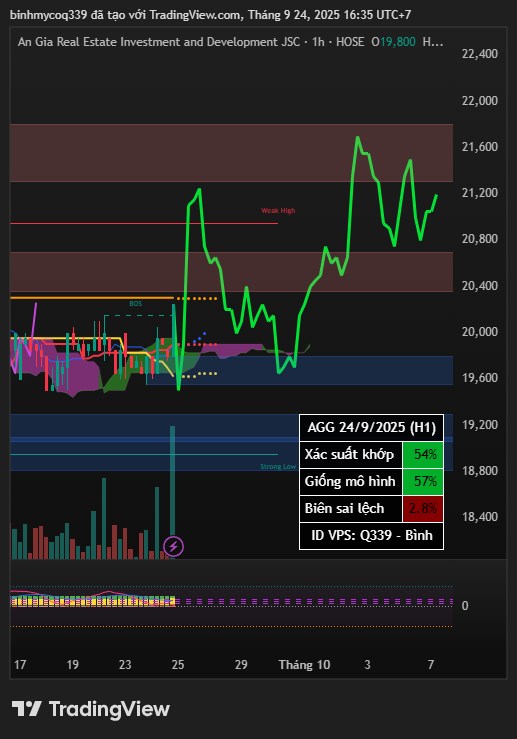Open the TradingView.com link in header

(195, 15)
